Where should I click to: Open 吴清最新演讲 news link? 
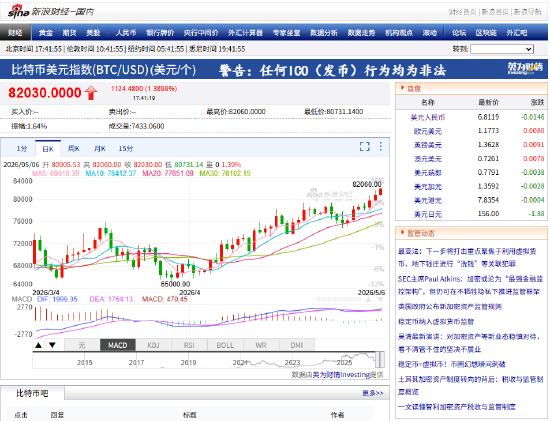[x=469, y=343]
